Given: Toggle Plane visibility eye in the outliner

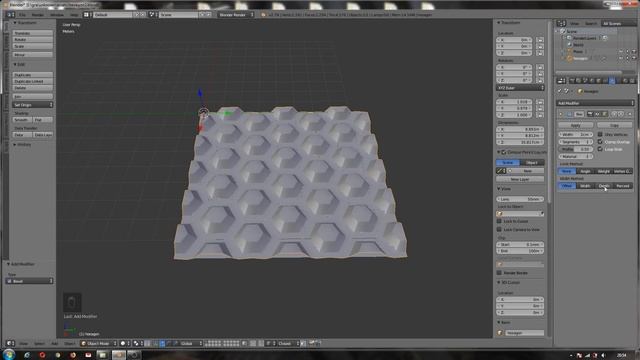Looking at the screenshot, I should (621, 51).
